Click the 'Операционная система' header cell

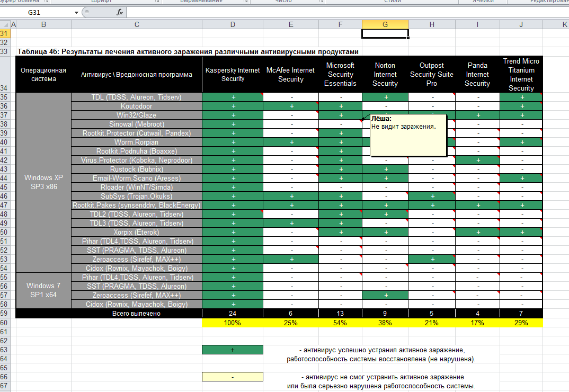pyautogui.click(x=43, y=74)
